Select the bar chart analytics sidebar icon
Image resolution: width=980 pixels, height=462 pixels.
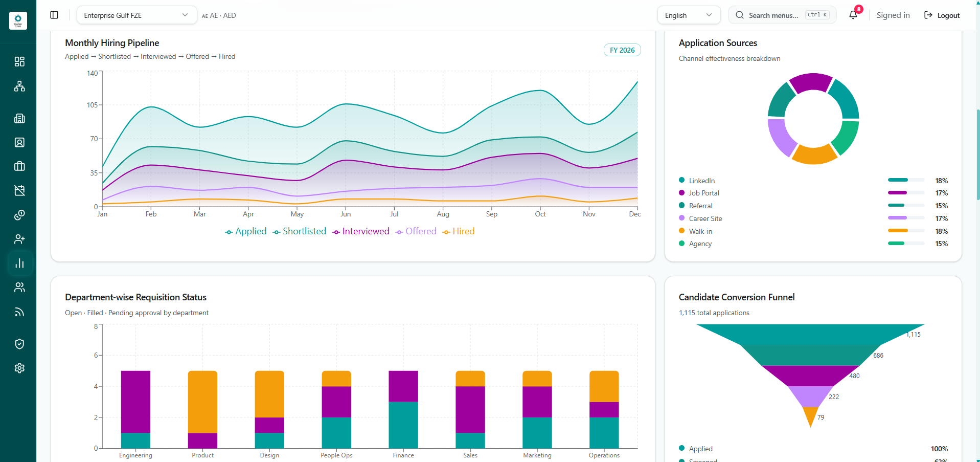pyautogui.click(x=19, y=263)
